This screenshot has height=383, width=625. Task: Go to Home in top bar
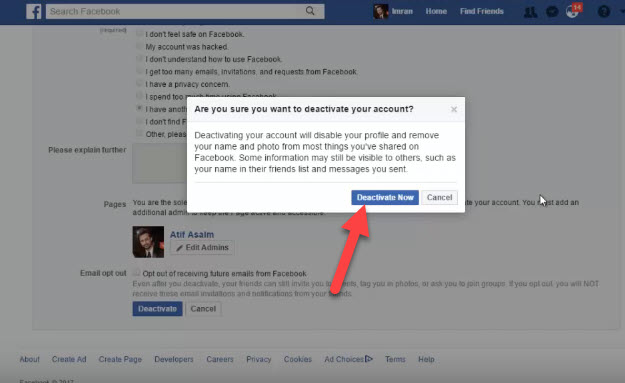(436, 12)
